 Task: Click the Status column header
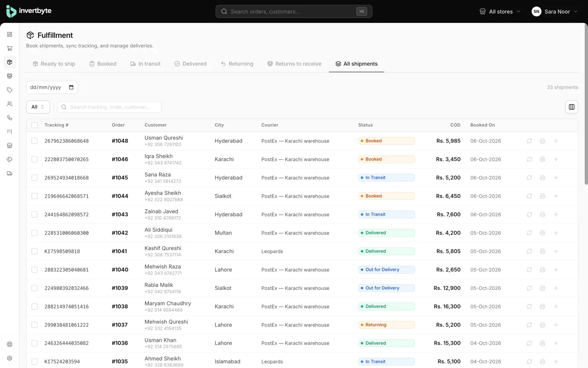click(x=365, y=125)
